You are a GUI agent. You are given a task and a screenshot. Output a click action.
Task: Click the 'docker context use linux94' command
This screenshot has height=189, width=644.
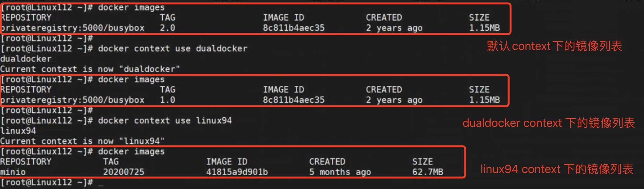(165, 121)
